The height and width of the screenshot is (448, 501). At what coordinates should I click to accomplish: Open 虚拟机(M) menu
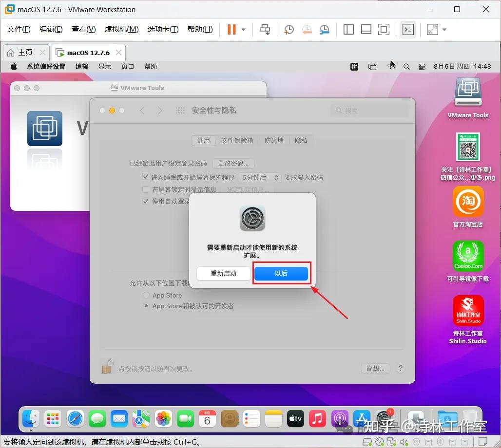(122, 29)
